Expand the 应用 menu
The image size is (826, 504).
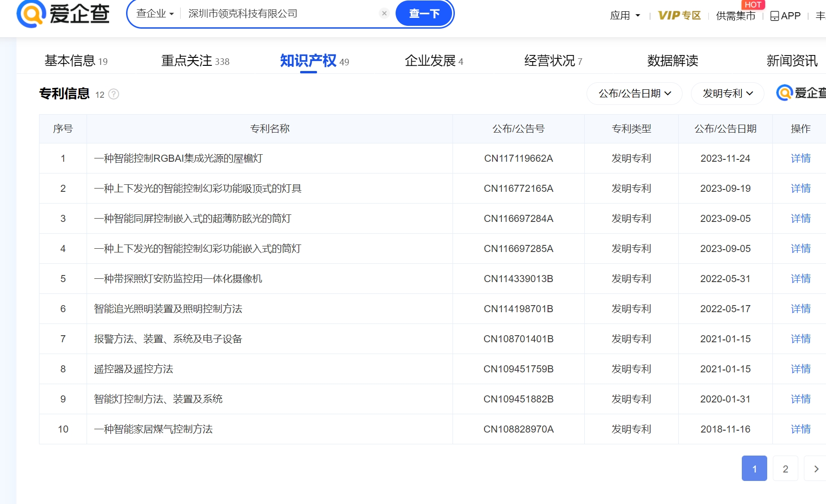pos(625,16)
